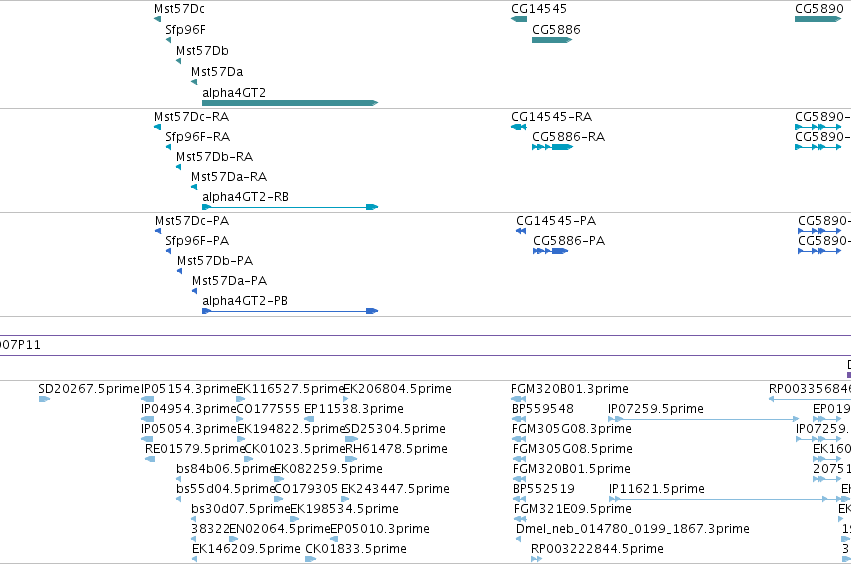Open the EK198534.5prime EST label

tap(345, 509)
